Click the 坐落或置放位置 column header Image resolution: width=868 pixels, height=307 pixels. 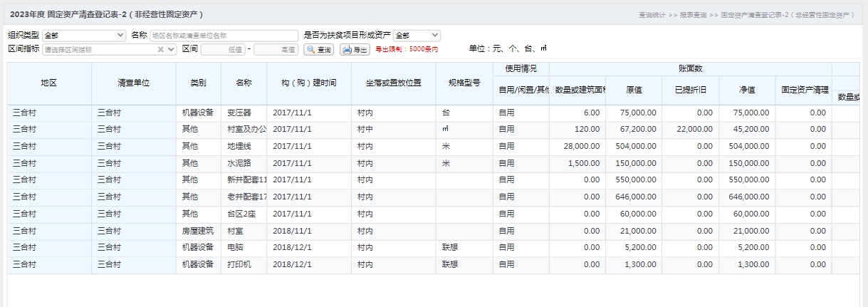pyautogui.click(x=394, y=83)
